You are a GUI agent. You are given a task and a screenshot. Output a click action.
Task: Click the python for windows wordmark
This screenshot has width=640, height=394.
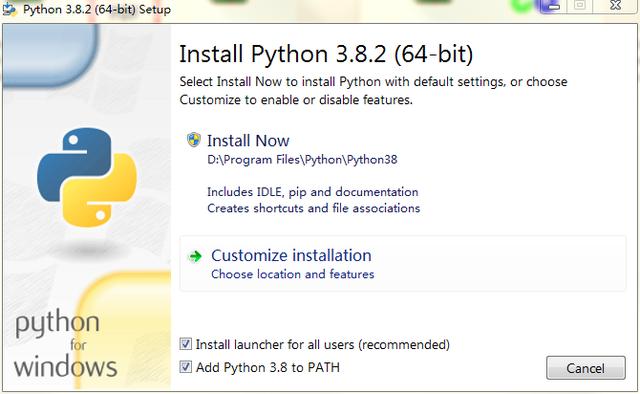coord(66,343)
